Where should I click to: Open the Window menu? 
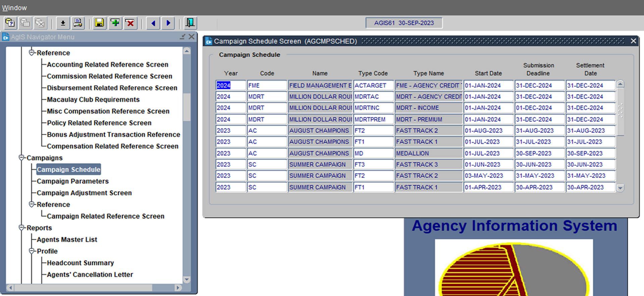click(14, 8)
